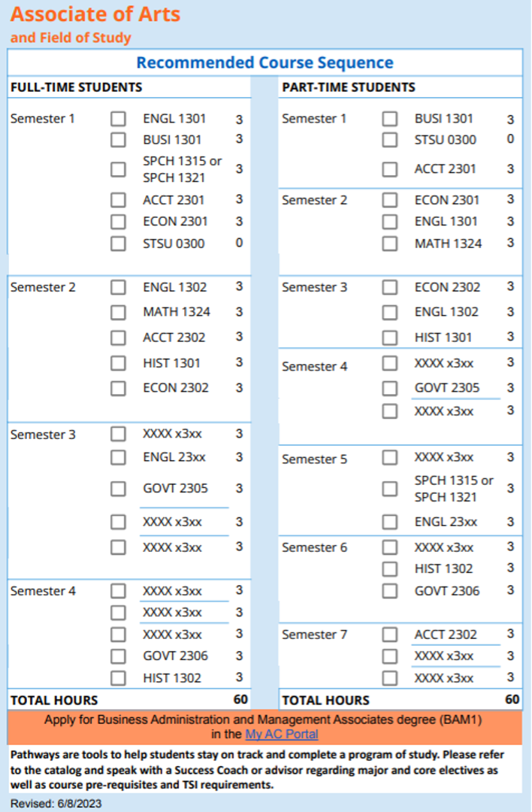Tick GOVT 2306 in full-time Semester 4
532x812 pixels.
coord(118,656)
